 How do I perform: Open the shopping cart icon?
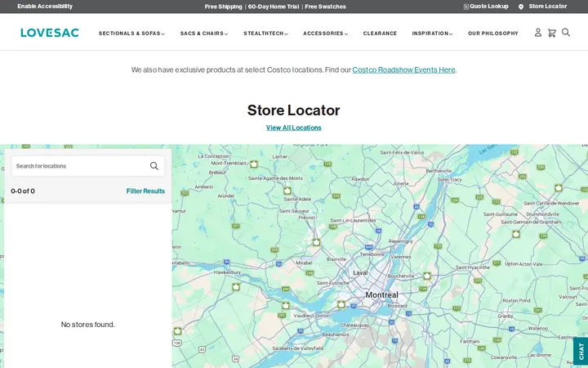coord(551,33)
